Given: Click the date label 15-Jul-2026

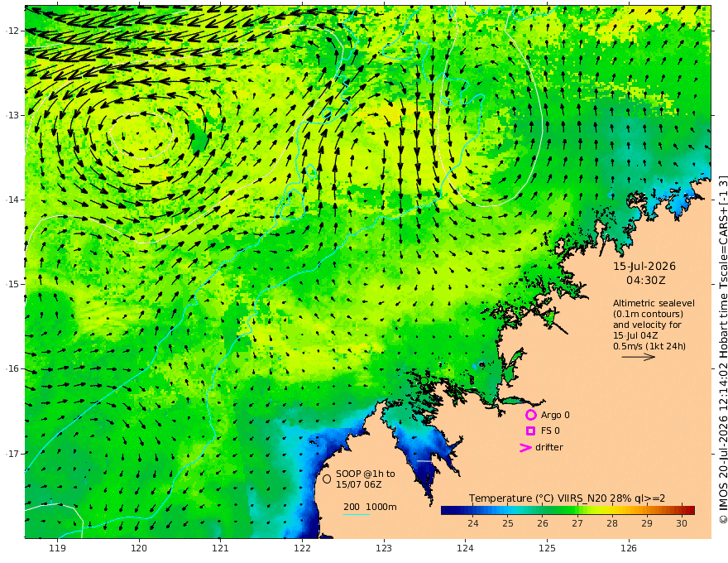Looking at the screenshot, I should coord(644,267).
